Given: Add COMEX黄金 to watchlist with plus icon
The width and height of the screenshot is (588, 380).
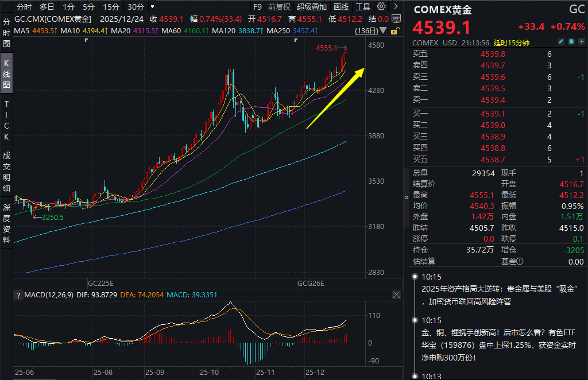Looking at the screenshot, I should [581, 42].
